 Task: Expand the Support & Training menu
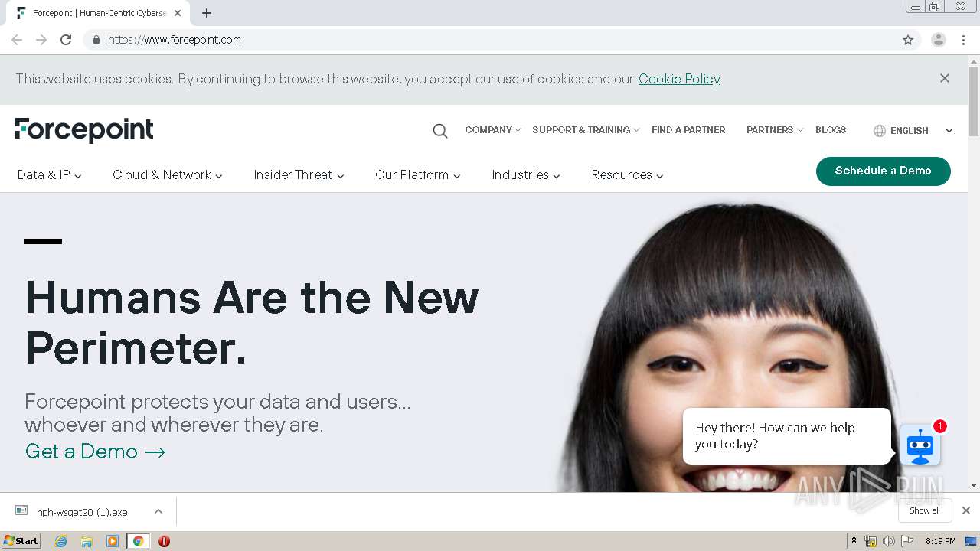(x=586, y=130)
